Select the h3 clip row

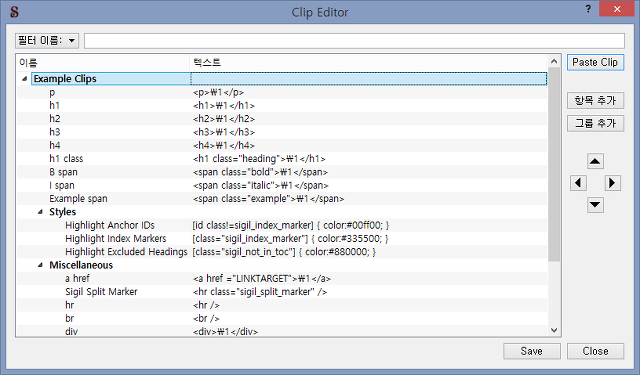(282, 132)
